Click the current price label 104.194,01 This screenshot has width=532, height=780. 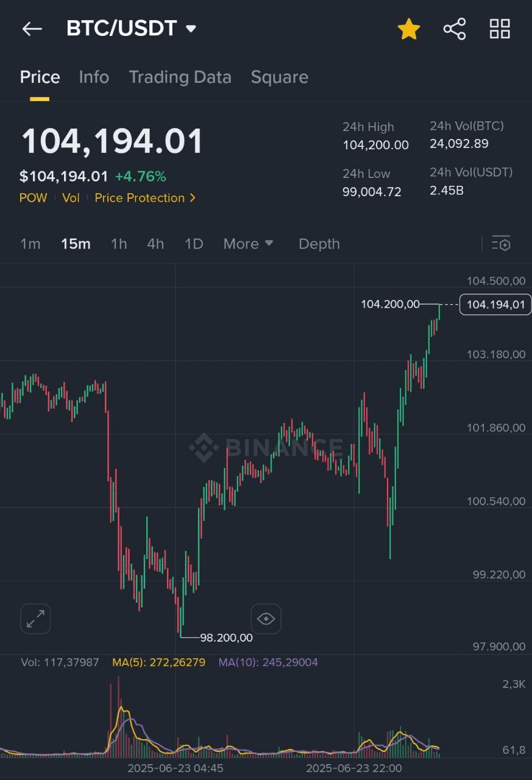(495, 305)
